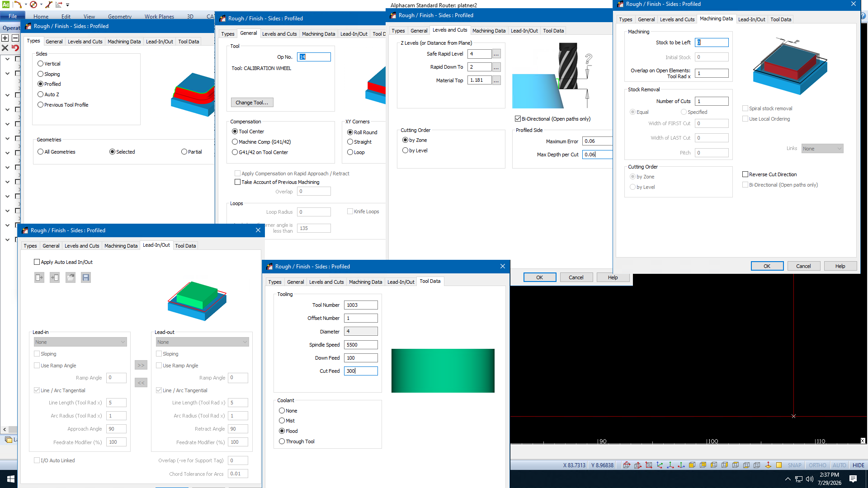
Task: Click the expand all plus icon in Operations panel
Action: click(5, 38)
